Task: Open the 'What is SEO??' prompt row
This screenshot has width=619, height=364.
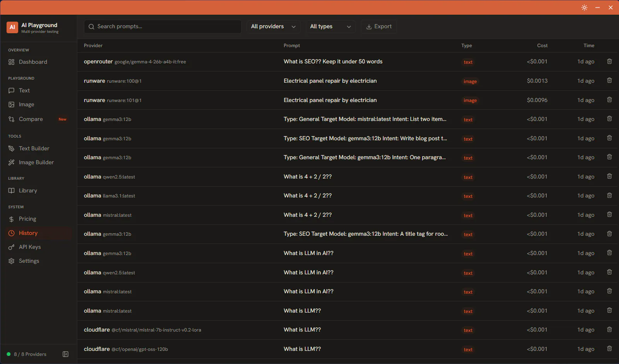Action: (333, 61)
